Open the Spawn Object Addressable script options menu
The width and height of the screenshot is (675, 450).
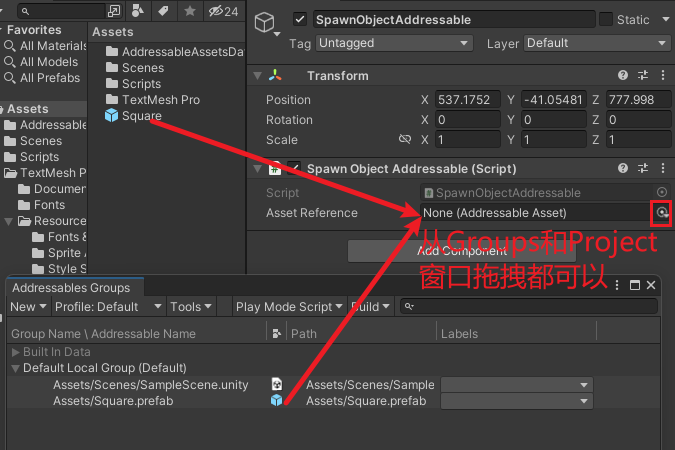[662, 168]
